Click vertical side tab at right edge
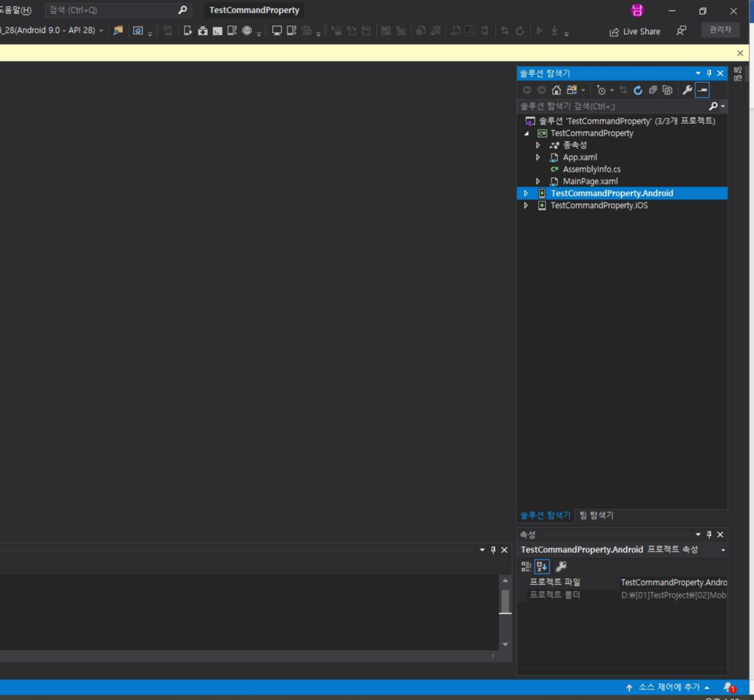 [x=738, y=74]
